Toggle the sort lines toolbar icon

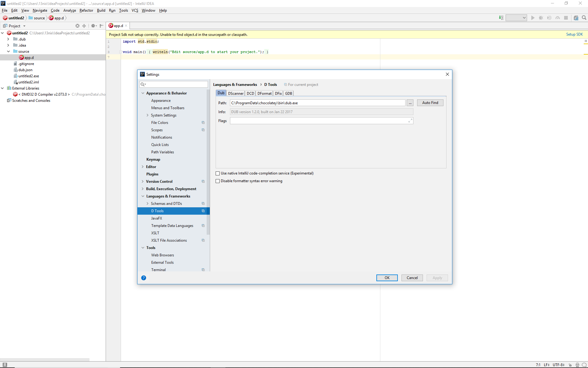coord(501,18)
